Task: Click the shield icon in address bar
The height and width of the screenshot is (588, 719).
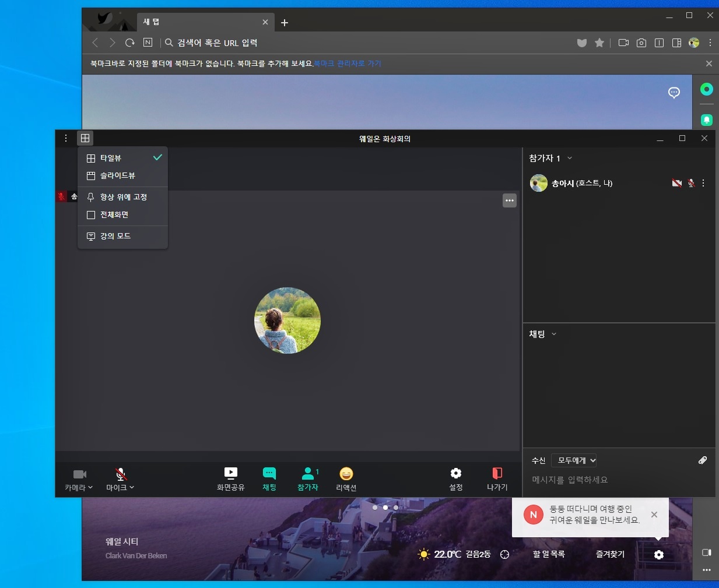Action: 582,43
